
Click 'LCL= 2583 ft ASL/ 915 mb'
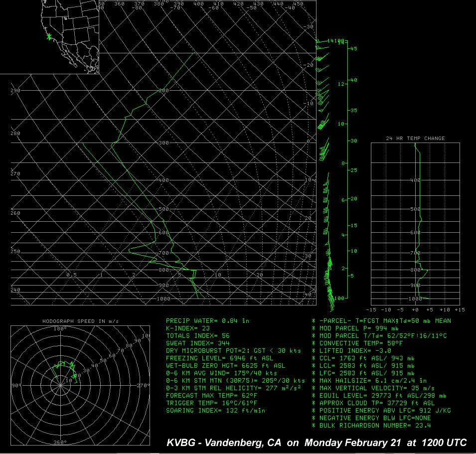click(x=363, y=366)
